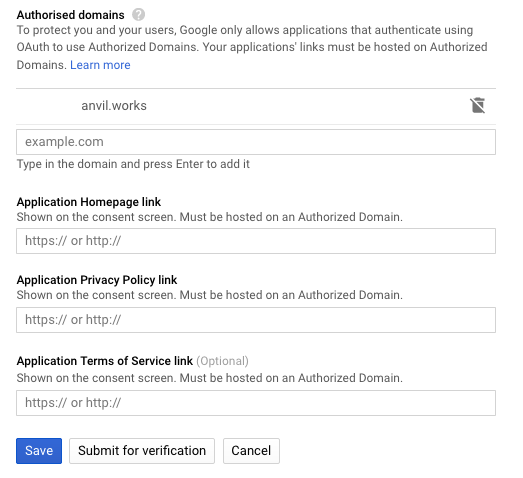Click the Application Homepage link URL field

tap(256, 241)
